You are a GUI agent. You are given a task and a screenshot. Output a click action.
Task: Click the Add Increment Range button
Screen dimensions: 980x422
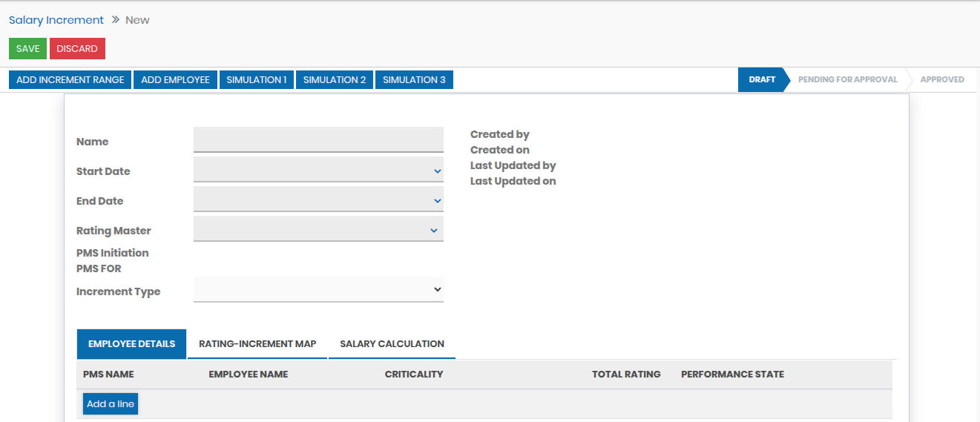tap(70, 80)
